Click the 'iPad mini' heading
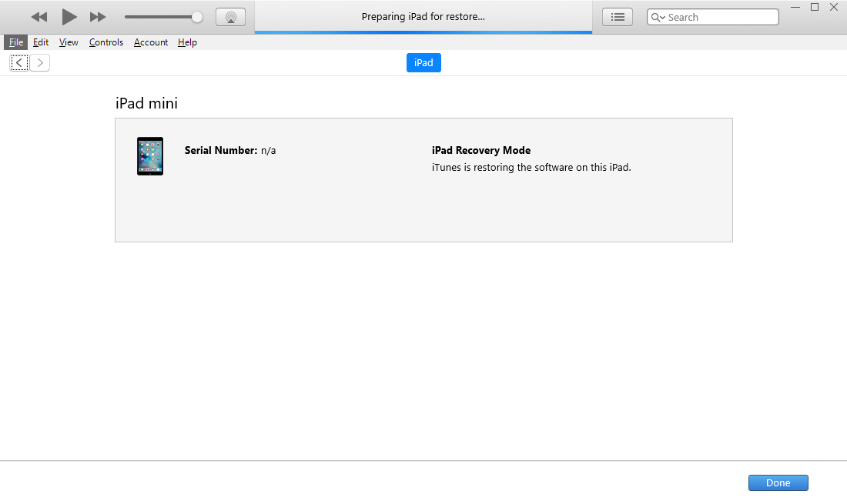Screen dimensions: 847x504 [x=146, y=103]
